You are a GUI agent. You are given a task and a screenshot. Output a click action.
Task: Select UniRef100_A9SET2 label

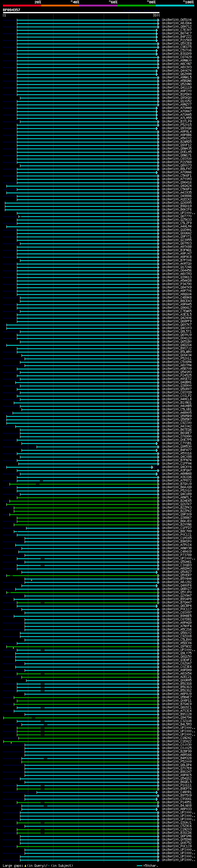(176, 379)
